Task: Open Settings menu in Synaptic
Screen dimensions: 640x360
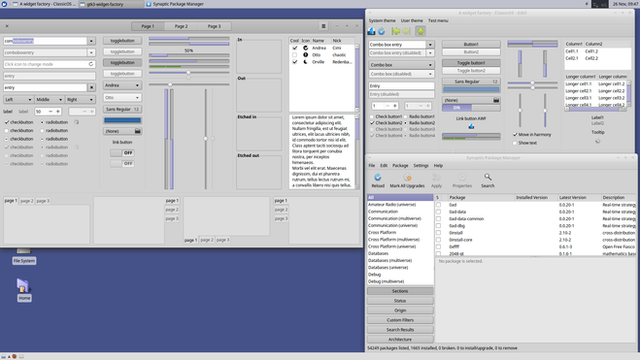Action: tap(421, 165)
